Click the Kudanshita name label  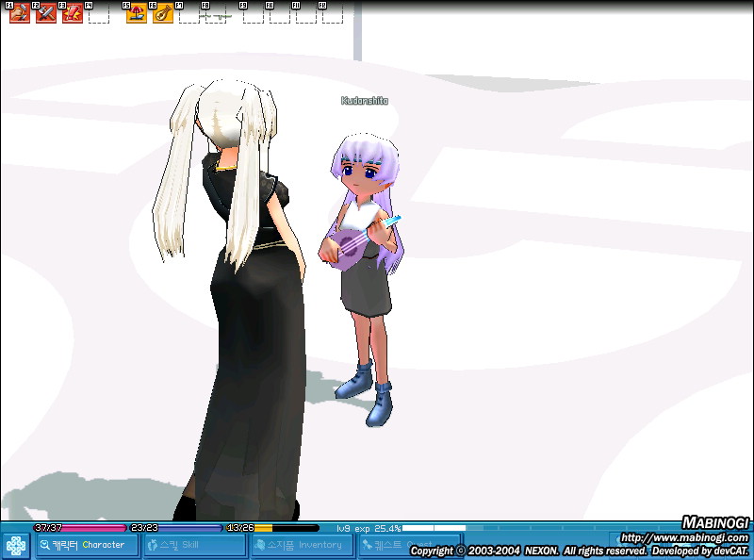click(365, 101)
